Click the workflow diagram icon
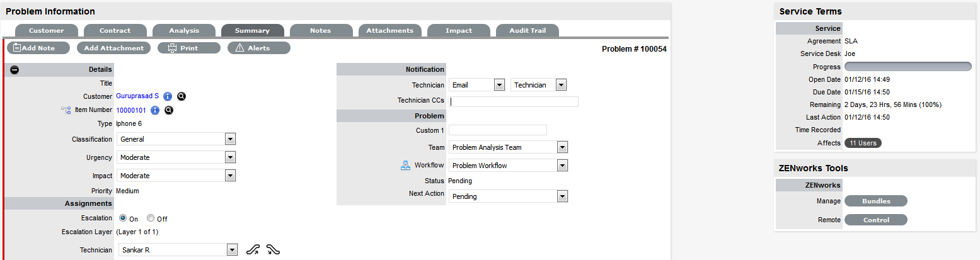Viewport: 980px width, 260px height. (405, 166)
